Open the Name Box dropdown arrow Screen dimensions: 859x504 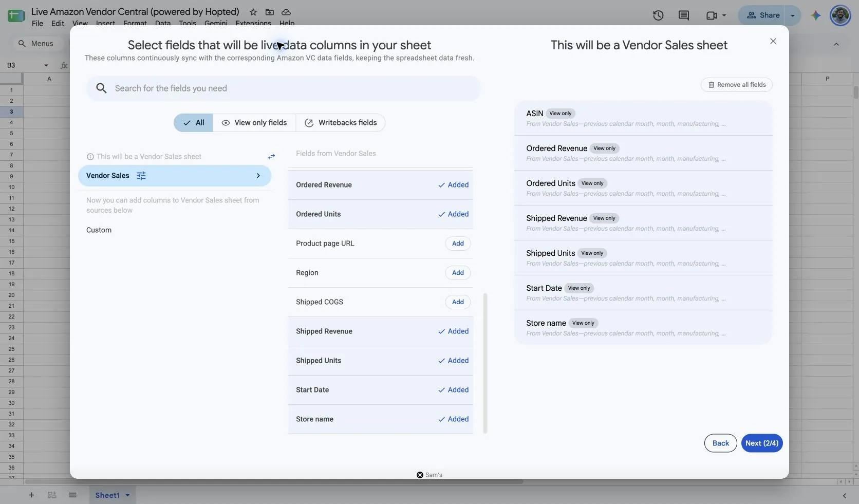tap(46, 65)
